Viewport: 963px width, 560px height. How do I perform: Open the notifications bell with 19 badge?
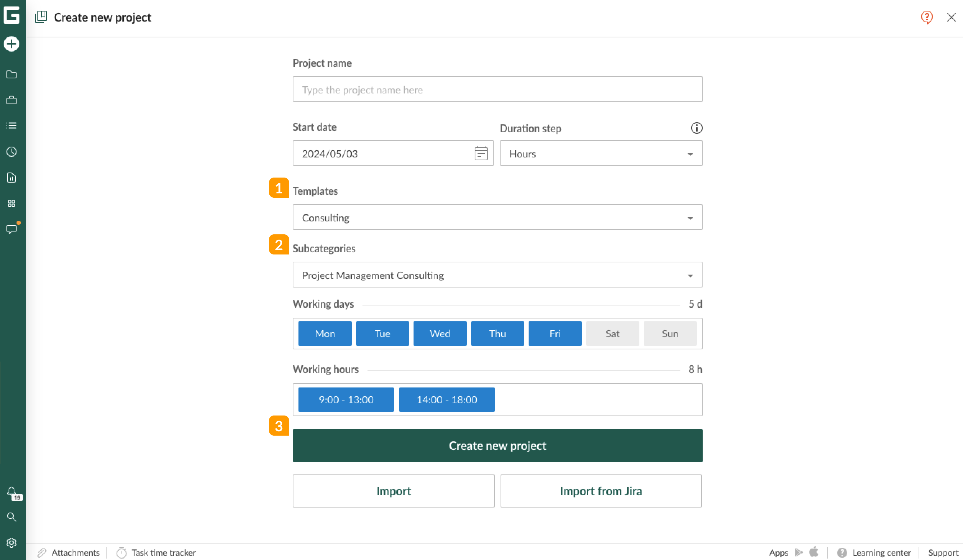pos(12,492)
